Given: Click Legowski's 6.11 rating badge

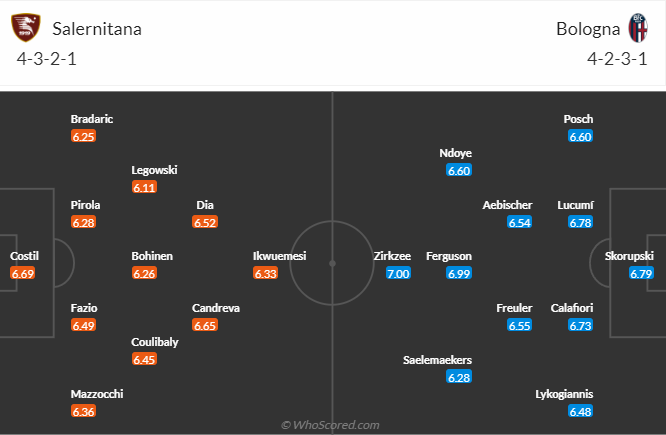Looking at the screenshot, I should pos(144,187).
